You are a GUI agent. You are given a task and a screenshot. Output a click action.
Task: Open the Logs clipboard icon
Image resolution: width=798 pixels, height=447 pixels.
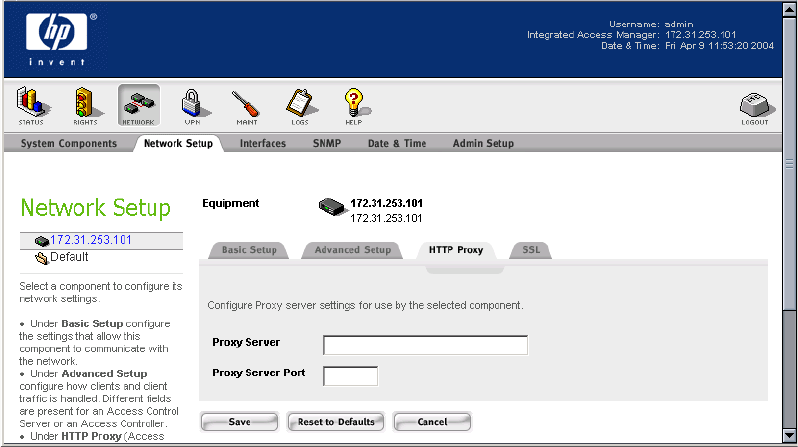pyautogui.click(x=300, y=105)
